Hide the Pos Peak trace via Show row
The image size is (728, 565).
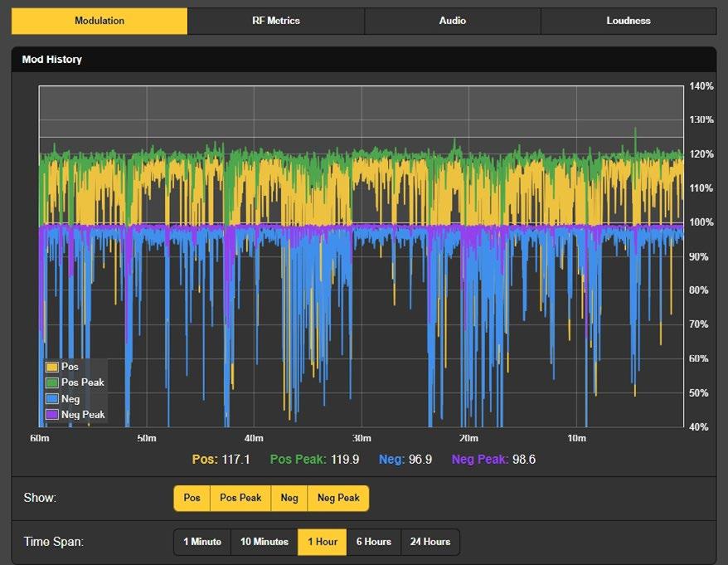tap(240, 498)
